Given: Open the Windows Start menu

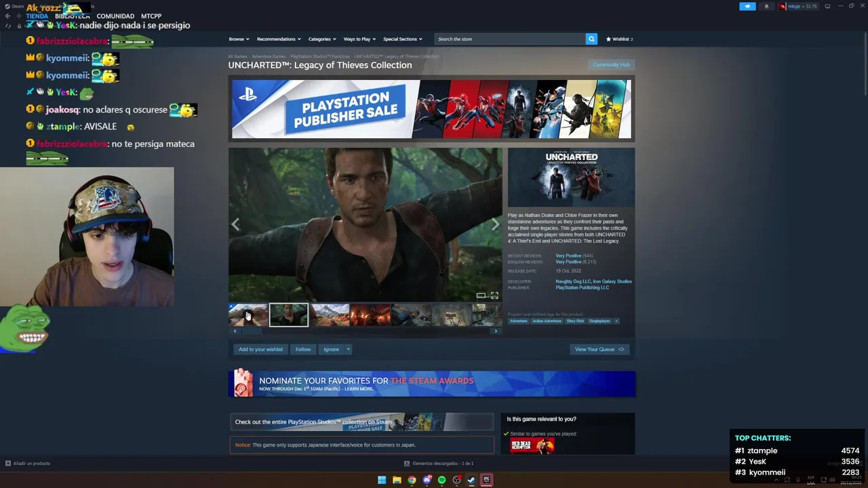Looking at the screenshot, I should (x=382, y=480).
